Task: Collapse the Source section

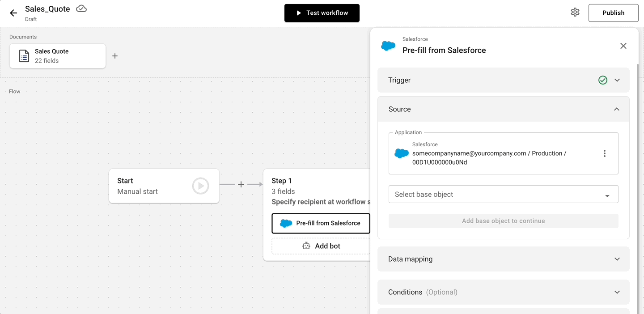Action: [x=617, y=109]
